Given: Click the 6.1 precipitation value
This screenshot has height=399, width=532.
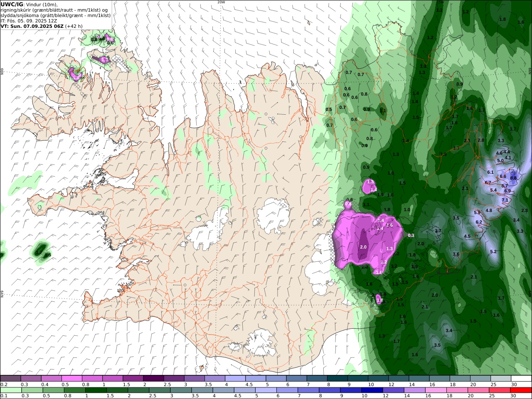Looking at the screenshot, I should tap(490, 172).
